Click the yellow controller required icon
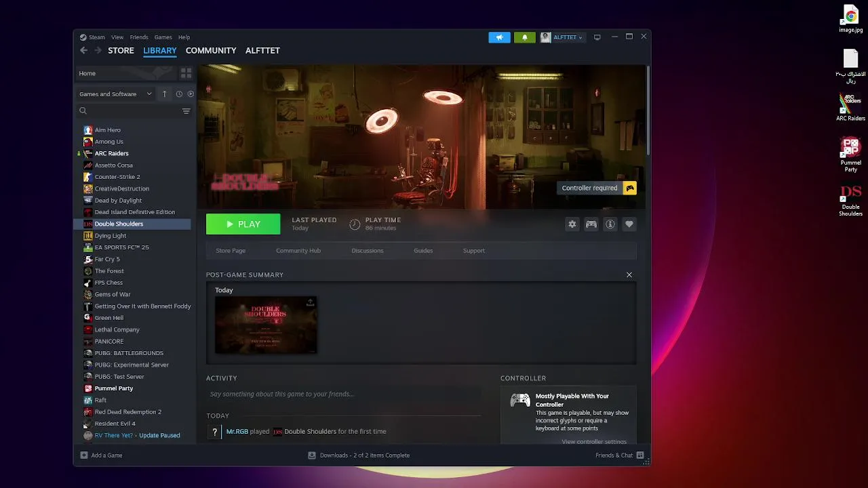 click(630, 188)
